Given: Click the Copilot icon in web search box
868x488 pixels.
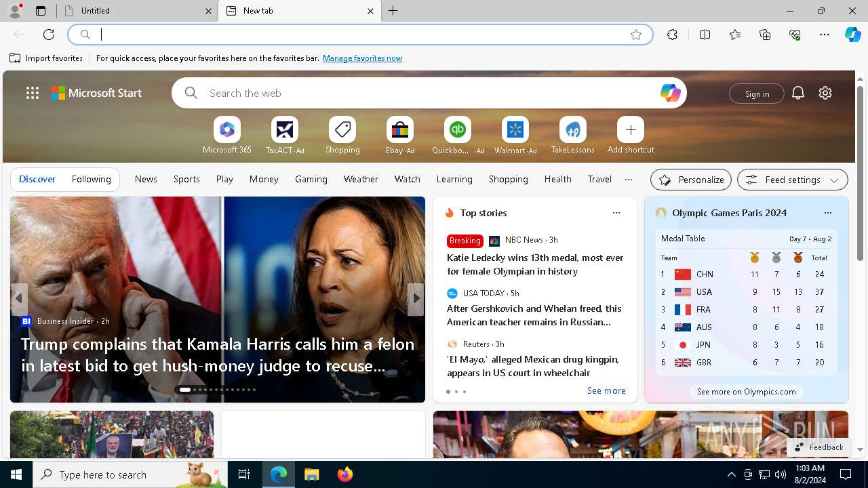Looking at the screenshot, I should pos(670,93).
